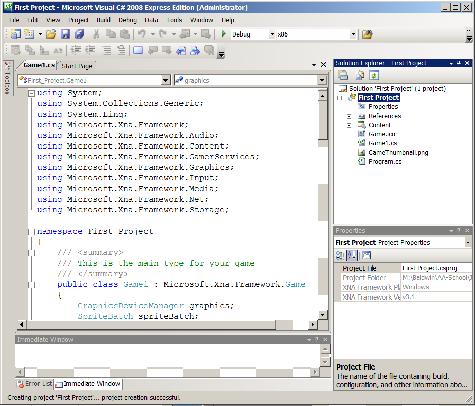This screenshot has width=475, height=406.
Task: Click the Categorized view icon in Properties
Action: point(340,255)
